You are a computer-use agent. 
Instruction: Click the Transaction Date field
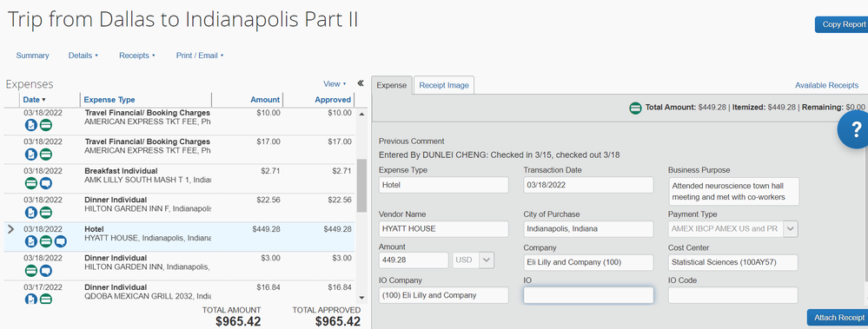pos(588,185)
